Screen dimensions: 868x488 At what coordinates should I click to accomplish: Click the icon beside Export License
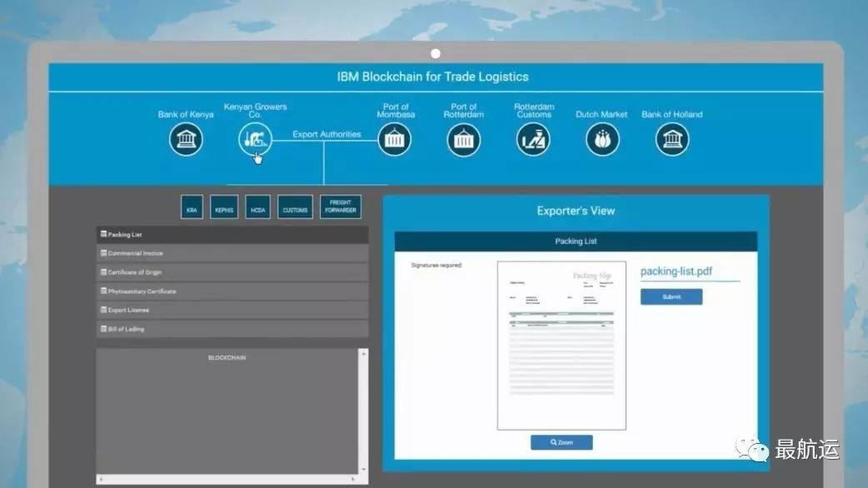(103, 309)
